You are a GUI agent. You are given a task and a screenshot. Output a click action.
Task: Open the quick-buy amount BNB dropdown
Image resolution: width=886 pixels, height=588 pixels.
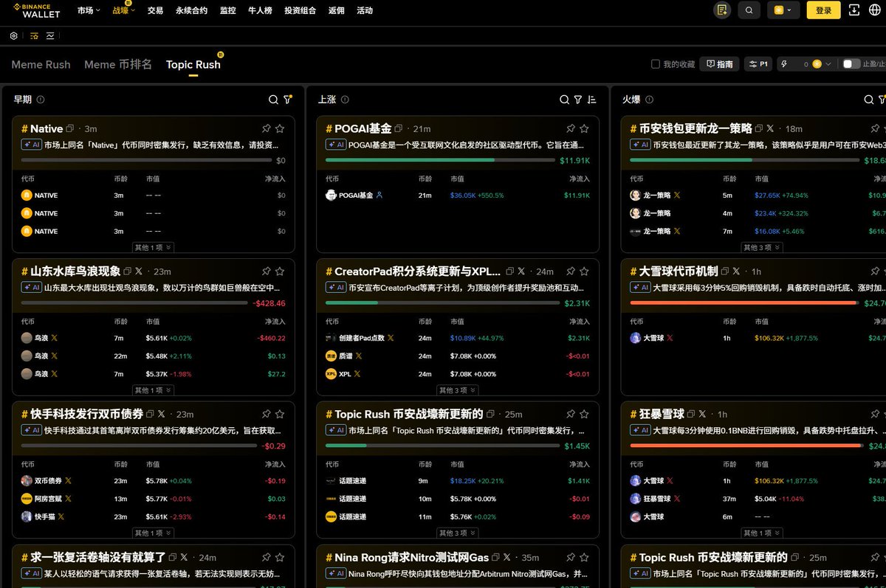[x=822, y=64]
